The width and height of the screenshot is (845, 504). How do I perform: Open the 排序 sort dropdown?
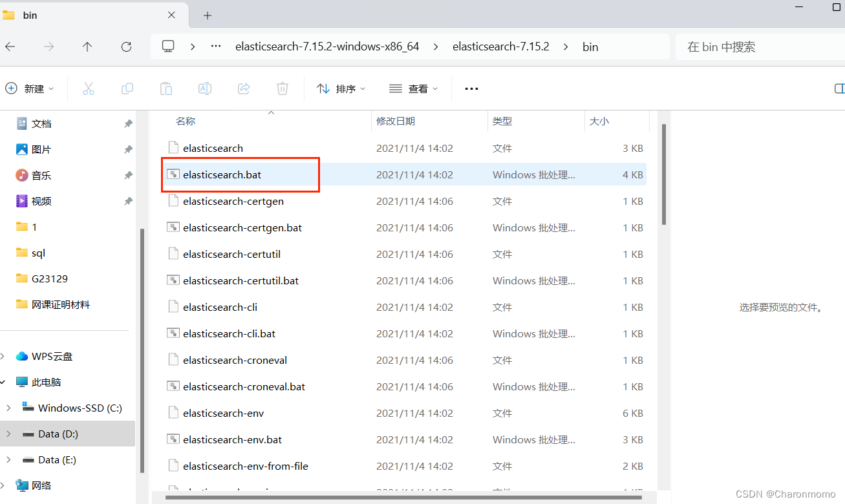pyautogui.click(x=341, y=89)
